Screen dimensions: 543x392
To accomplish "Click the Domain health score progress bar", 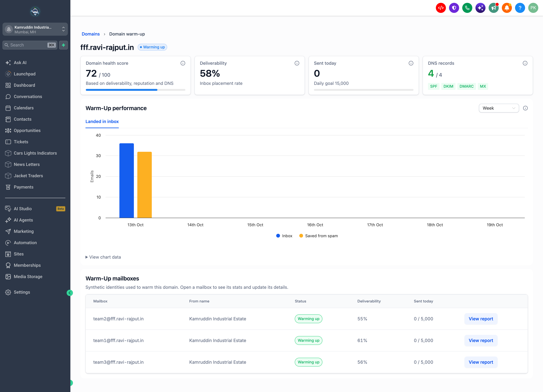I will [x=135, y=90].
